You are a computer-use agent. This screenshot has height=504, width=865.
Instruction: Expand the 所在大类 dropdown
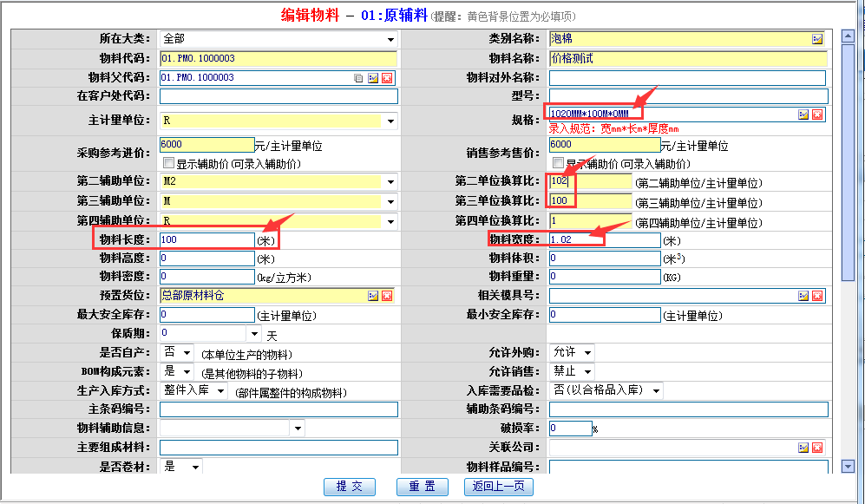tap(390, 39)
